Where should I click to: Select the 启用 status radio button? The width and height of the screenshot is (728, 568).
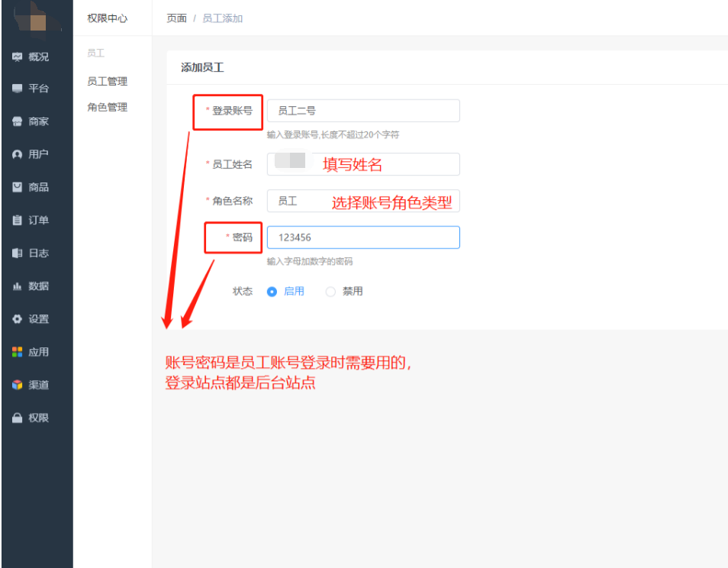tap(272, 292)
